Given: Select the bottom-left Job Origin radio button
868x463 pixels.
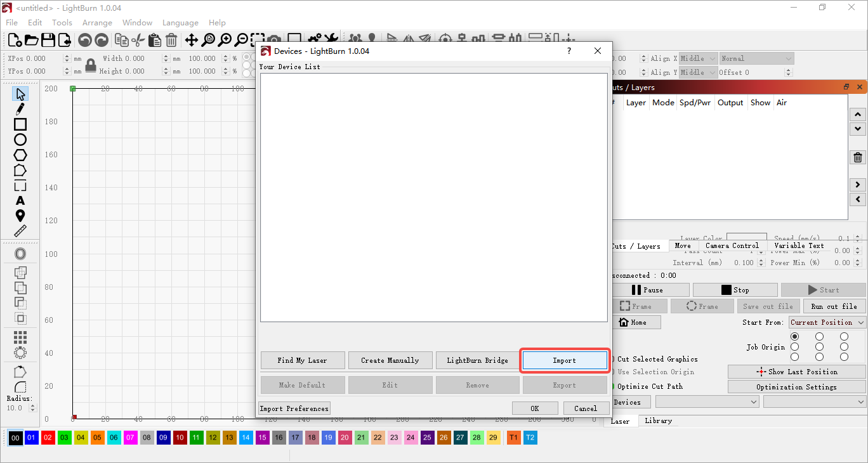Looking at the screenshot, I should click(x=795, y=357).
